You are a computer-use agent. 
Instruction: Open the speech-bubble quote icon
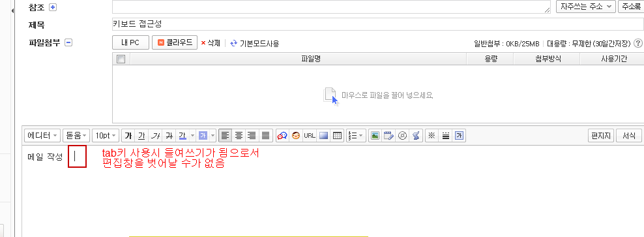282,135
